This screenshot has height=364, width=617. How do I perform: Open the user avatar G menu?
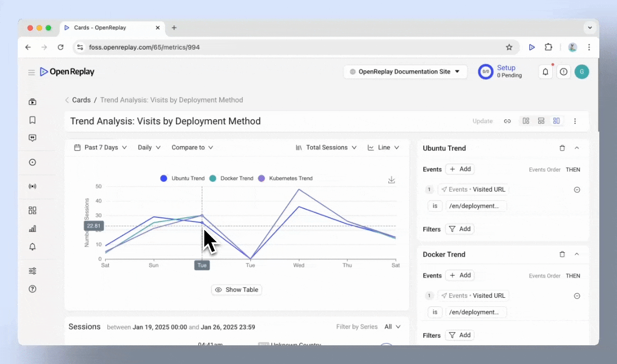(582, 72)
